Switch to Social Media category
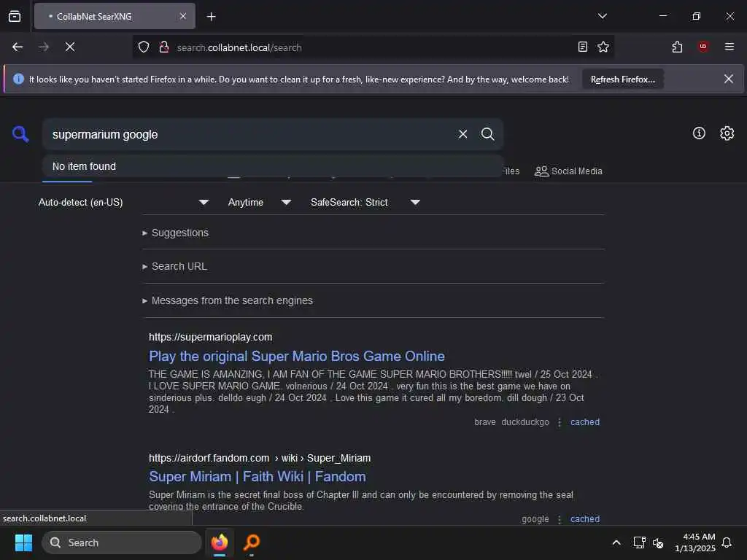Image resolution: width=747 pixels, height=560 pixels. click(568, 171)
